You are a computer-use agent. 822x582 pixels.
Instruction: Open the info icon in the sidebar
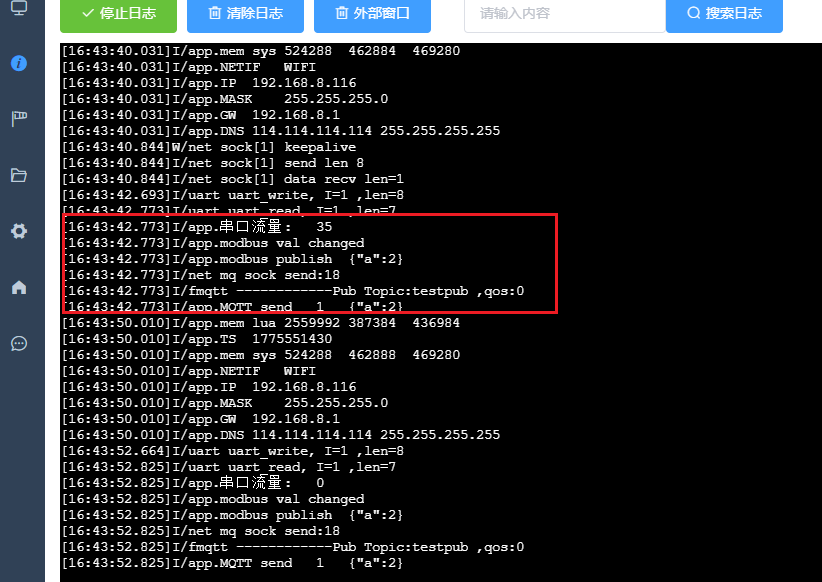[19, 63]
